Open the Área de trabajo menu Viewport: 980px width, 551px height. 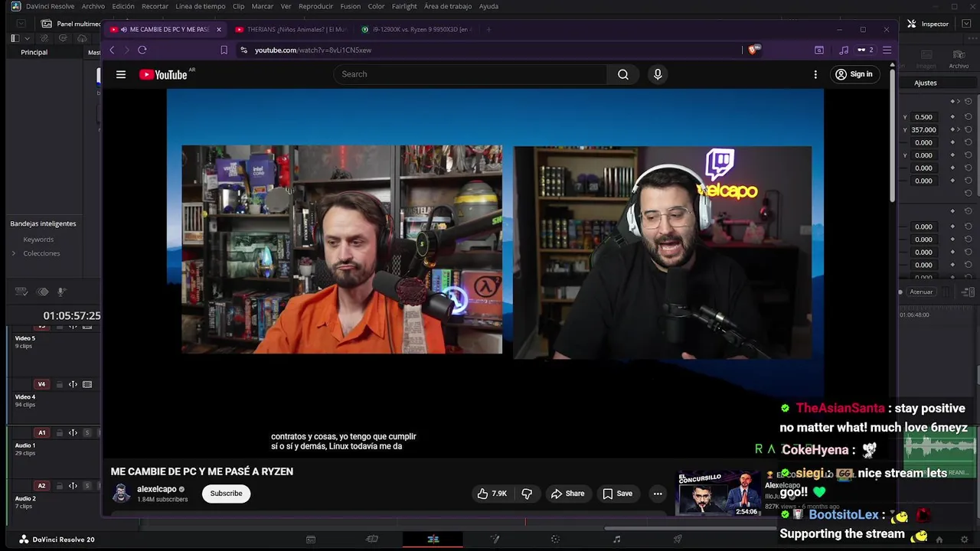(x=448, y=6)
